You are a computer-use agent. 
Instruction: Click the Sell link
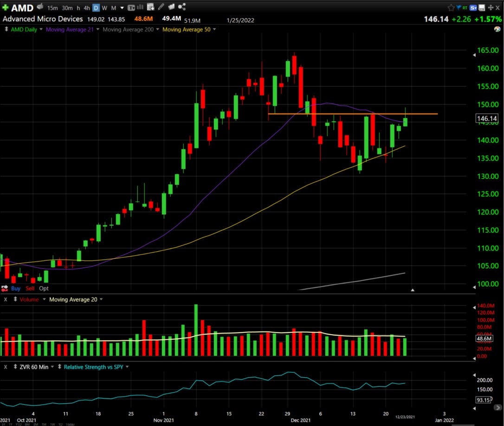pos(30,288)
